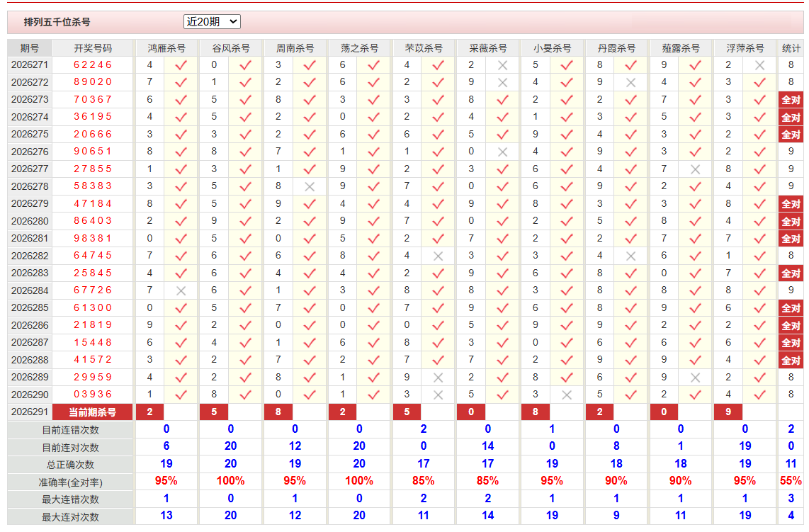Image resolution: width=809 pixels, height=532 pixels.
Task: Click the 全对 badge in row 2026288
Action: point(791,360)
